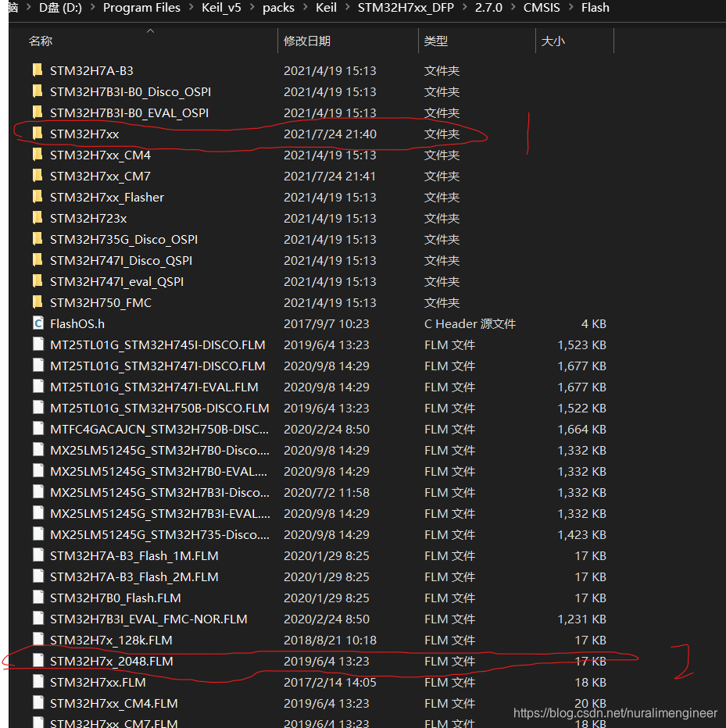Click the Flash breadcrumb segment

[595, 8]
